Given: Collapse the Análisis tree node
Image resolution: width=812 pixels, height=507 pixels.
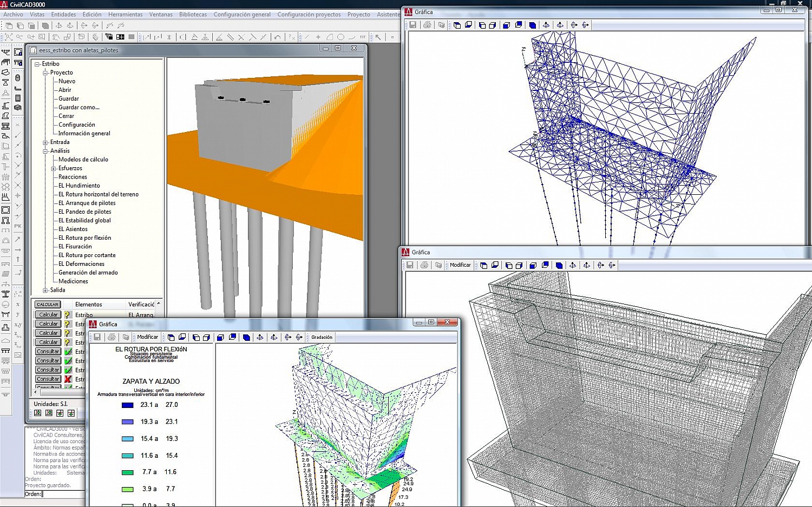Looking at the screenshot, I should (x=45, y=151).
